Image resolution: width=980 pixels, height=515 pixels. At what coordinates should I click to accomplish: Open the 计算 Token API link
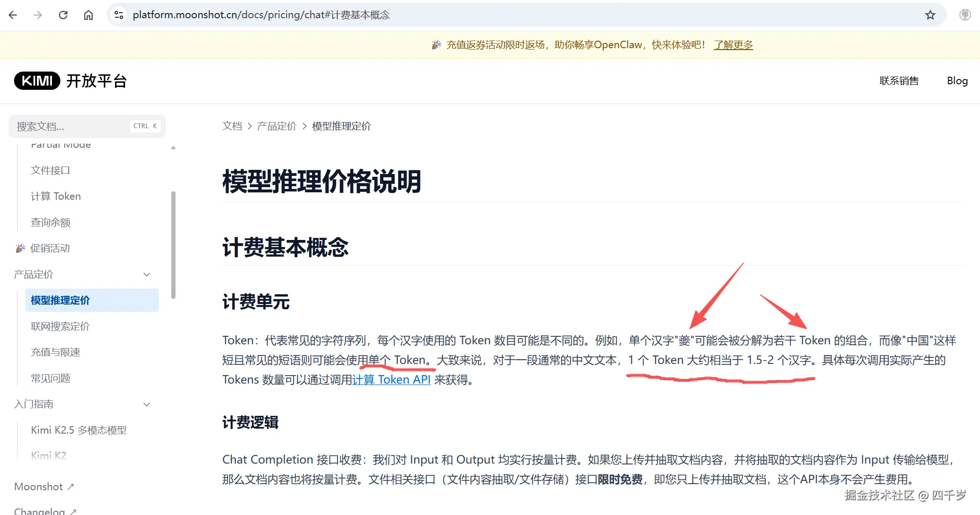[392, 379]
